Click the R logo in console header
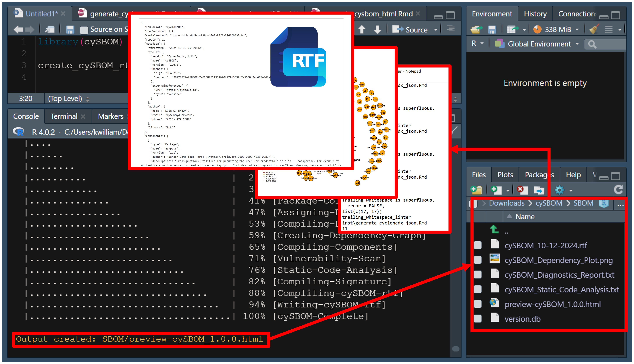The width and height of the screenshot is (634, 364). tap(18, 131)
